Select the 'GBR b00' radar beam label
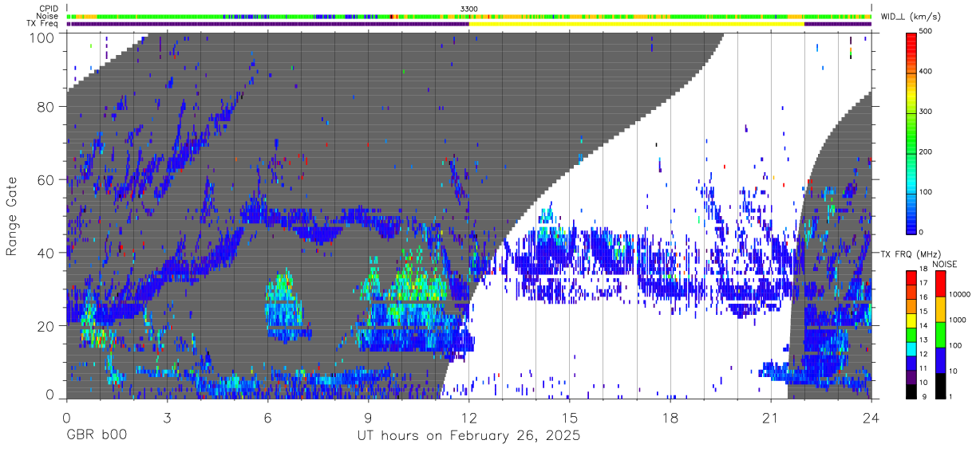Viewport: 980px width, 452px height. point(96,437)
